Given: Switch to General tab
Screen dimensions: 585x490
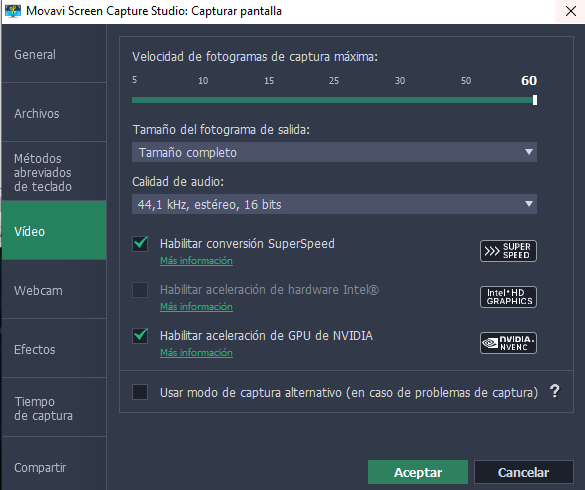Looking at the screenshot, I should (54, 54).
